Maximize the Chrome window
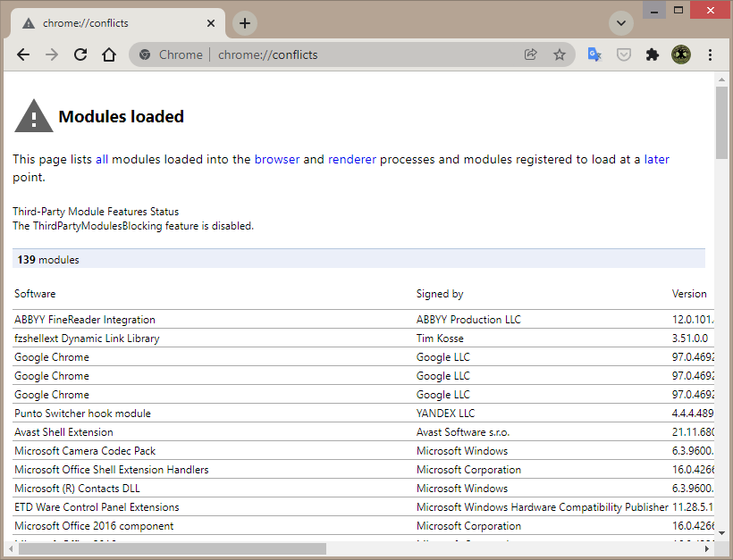Viewport: 733px width, 560px height. click(x=678, y=10)
